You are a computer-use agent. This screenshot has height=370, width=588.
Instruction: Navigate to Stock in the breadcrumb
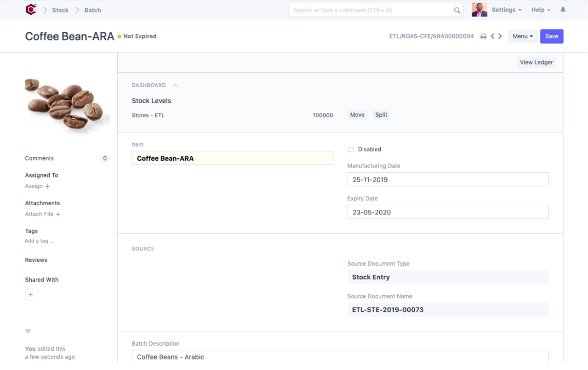(x=60, y=10)
